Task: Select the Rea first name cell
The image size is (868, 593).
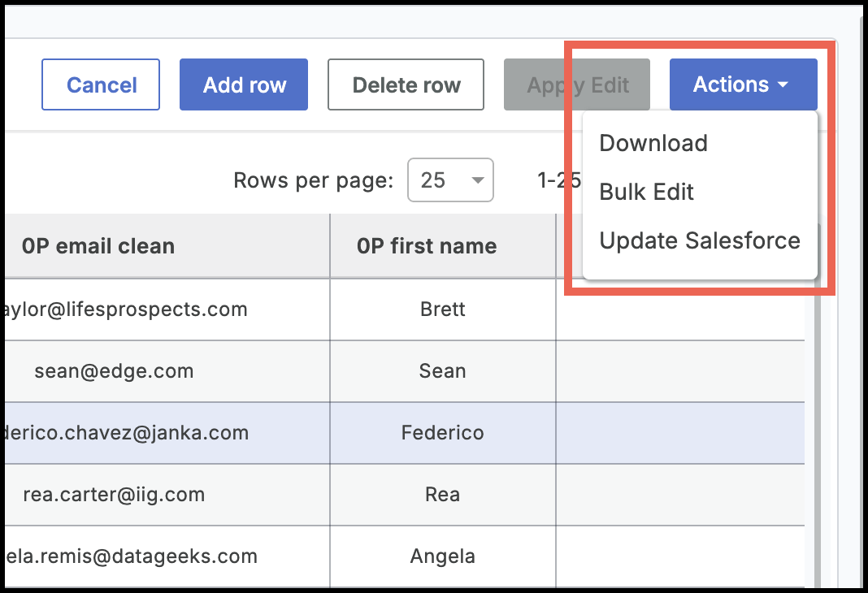Action: [443, 495]
